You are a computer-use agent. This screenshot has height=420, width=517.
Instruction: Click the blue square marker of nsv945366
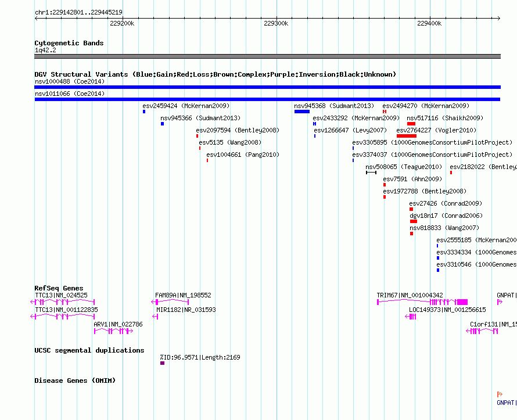[162, 124]
